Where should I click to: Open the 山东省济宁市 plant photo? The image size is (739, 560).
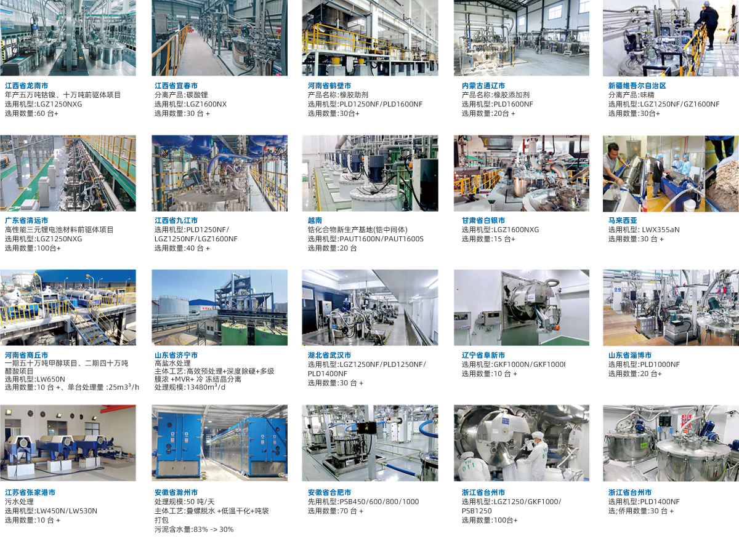point(219,308)
